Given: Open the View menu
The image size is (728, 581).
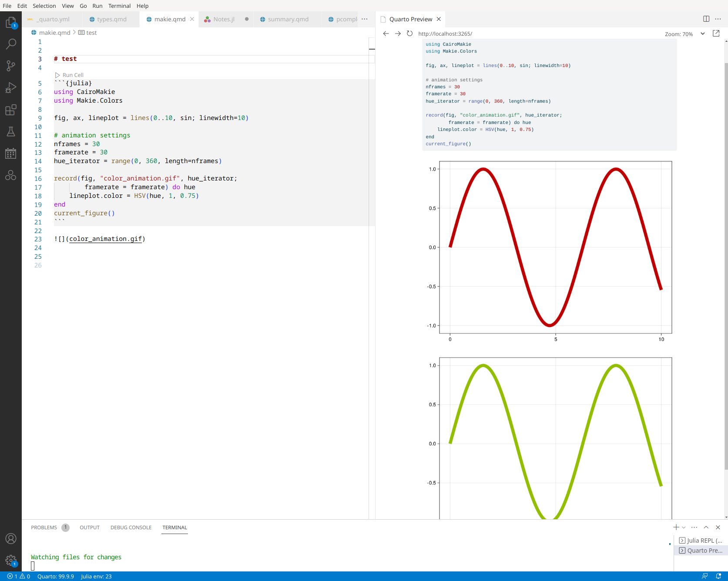Looking at the screenshot, I should [x=68, y=6].
